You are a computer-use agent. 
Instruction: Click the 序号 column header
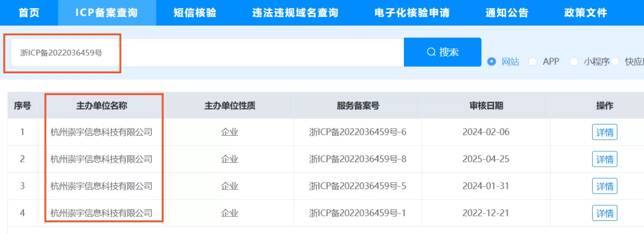pos(22,105)
